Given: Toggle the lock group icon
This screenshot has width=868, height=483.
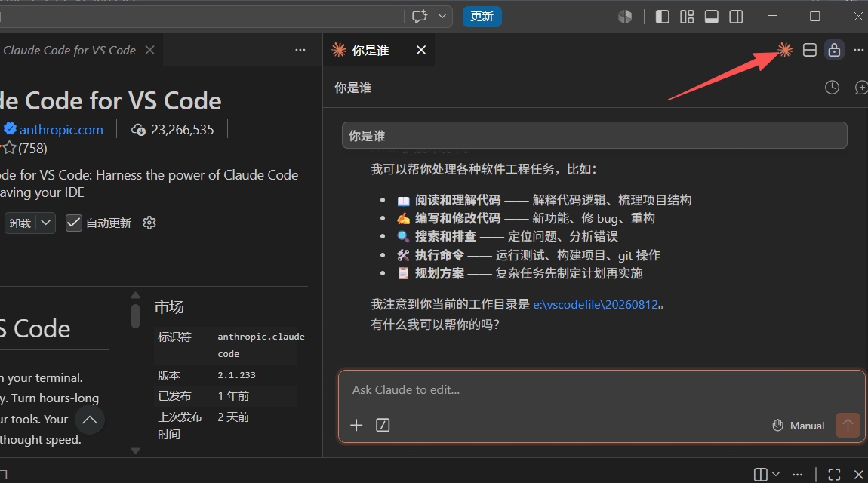Looking at the screenshot, I should click(x=834, y=50).
